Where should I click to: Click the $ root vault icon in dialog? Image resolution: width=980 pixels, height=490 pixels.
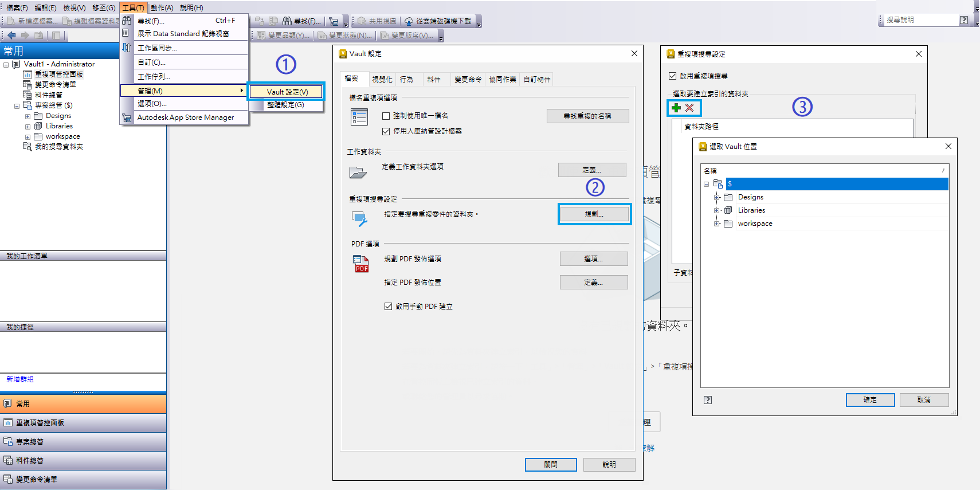coord(718,184)
